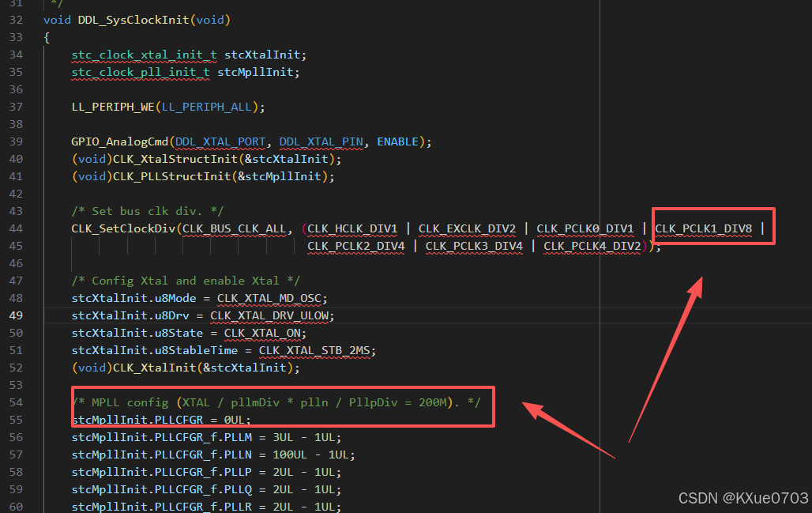This screenshot has height=513, width=812.
Task: Click CLK_XTAL_DRV_ULOW value on line 49
Action: point(269,315)
